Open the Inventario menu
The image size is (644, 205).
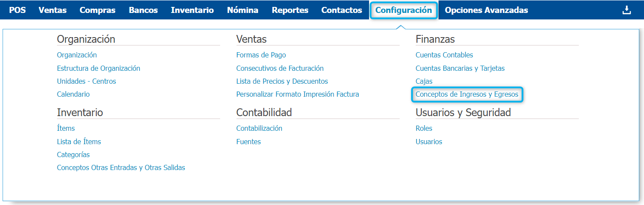[192, 10]
